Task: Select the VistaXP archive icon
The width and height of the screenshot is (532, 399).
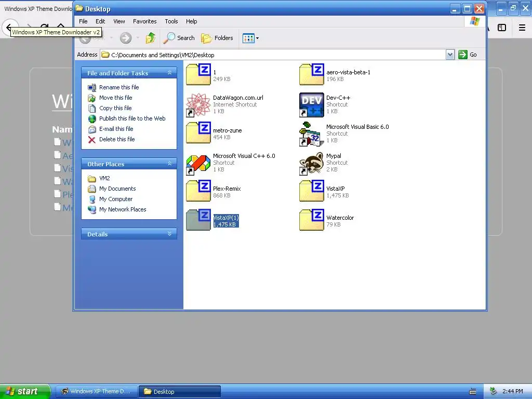Action: click(312, 191)
